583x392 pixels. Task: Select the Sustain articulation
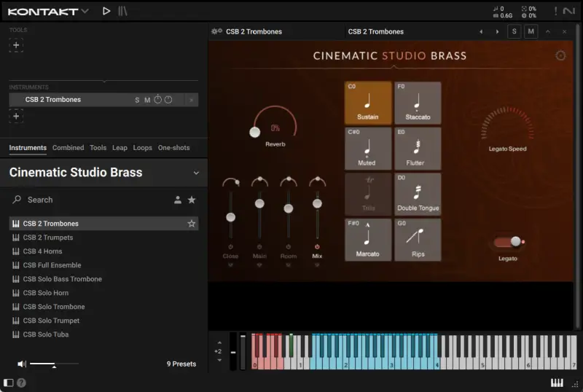pyautogui.click(x=368, y=103)
